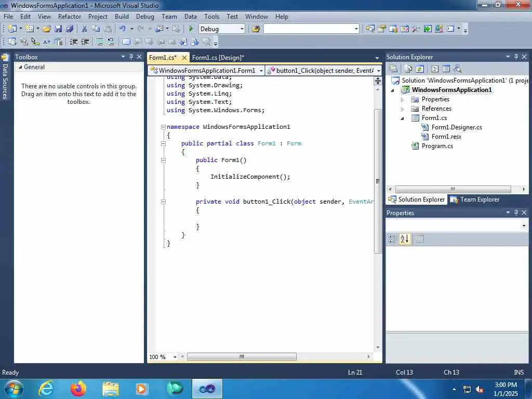Toggle auto-hide pin on Solution Explorer
532x399 pixels.
coord(516,57)
